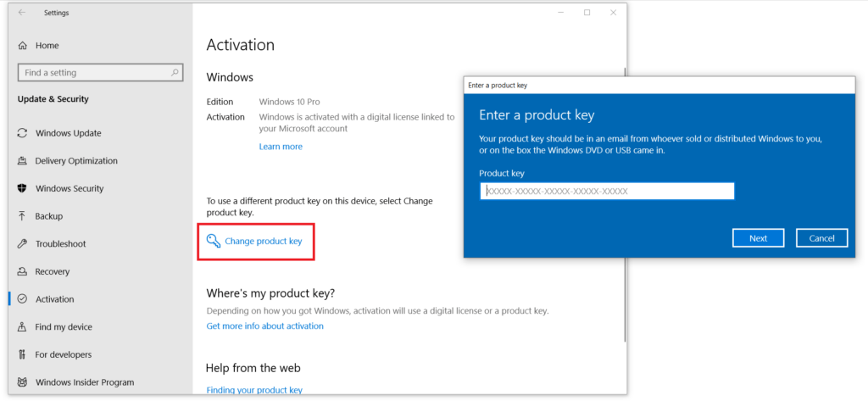Screen dimensions: 868x401
Task: Select Activation in the sidebar
Action: (55, 299)
